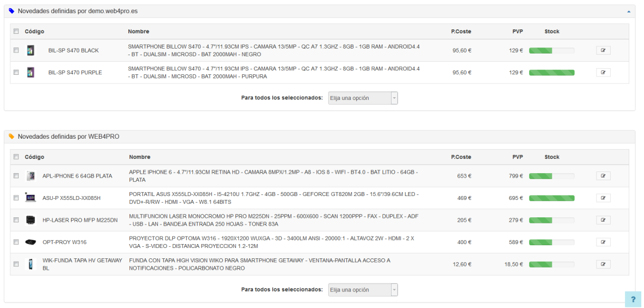Viewport: 644px width, 308px height.
Task: Tick checkbox for HP-LASER PRO MFP M225DN
Action: (x=16, y=220)
